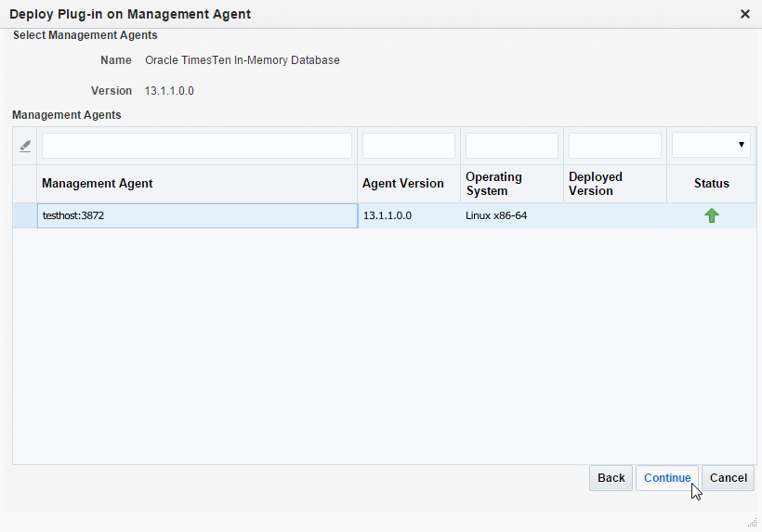The image size is (762, 532).
Task: Click the clear filter eraser icon
Action: [x=25, y=146]
